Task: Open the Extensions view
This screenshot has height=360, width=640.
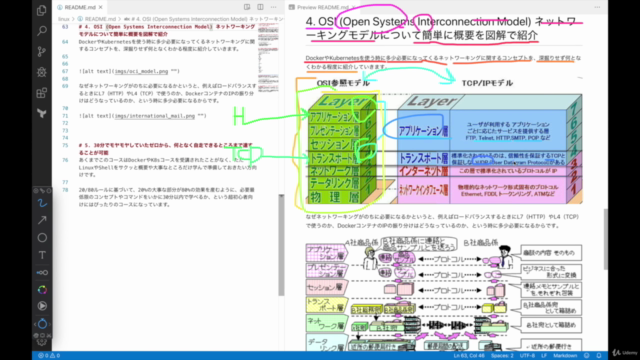Action: tap(42, 93)
